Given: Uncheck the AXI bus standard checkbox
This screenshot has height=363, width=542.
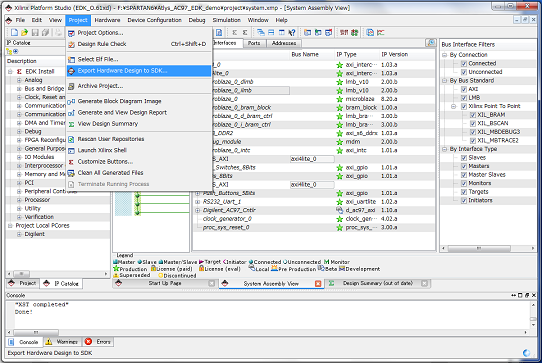Looking at the screenshot, I should [x=464, y=89].
